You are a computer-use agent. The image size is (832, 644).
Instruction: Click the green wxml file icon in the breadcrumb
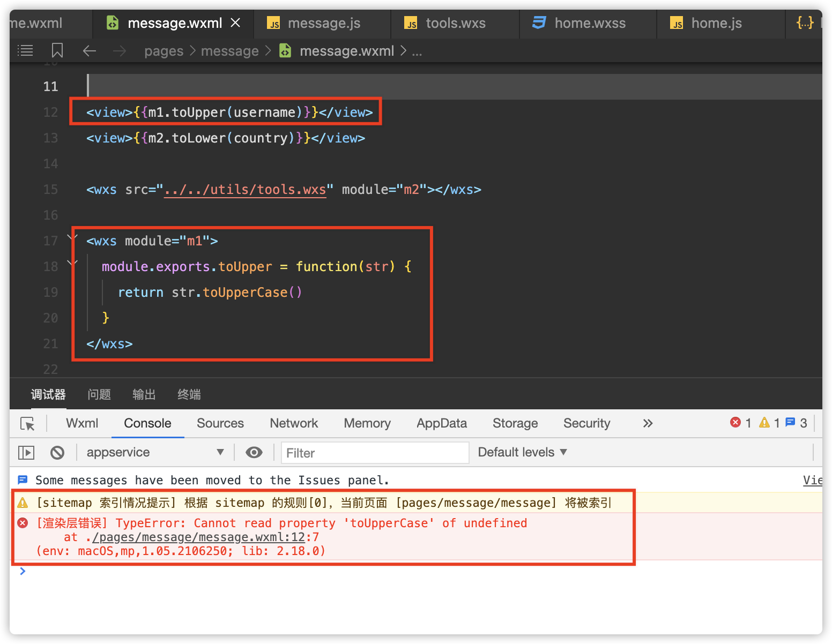pyautogui.click(x=285, y=50)
